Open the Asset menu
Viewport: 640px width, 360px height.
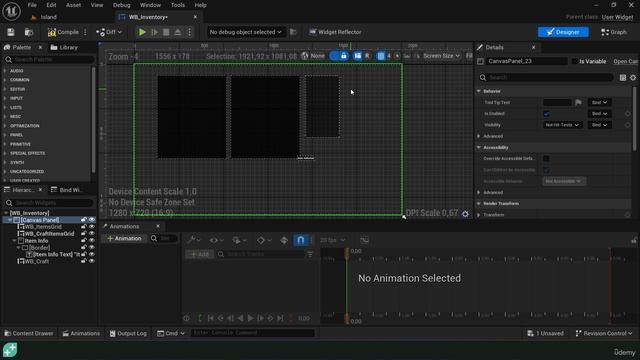73,5
